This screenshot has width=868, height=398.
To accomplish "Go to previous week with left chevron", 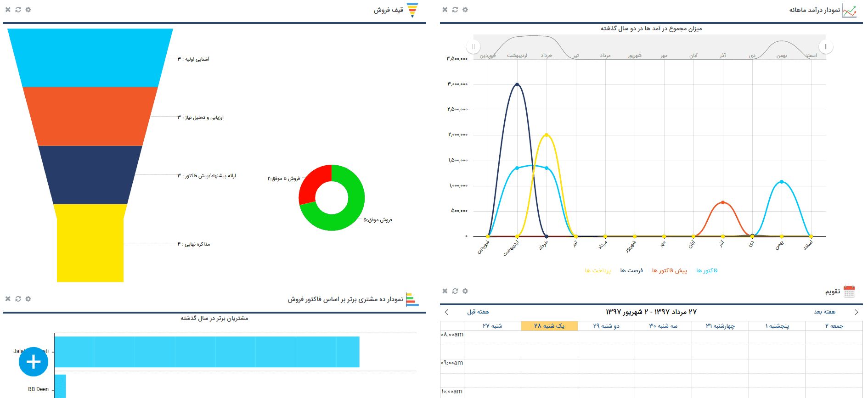I will [x=446, y=312].
